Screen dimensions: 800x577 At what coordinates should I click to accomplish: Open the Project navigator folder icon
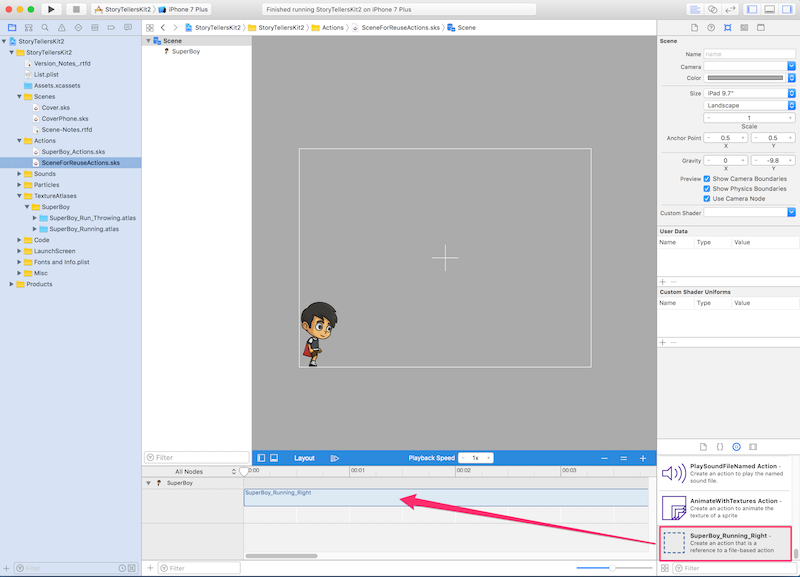[12, 28]
